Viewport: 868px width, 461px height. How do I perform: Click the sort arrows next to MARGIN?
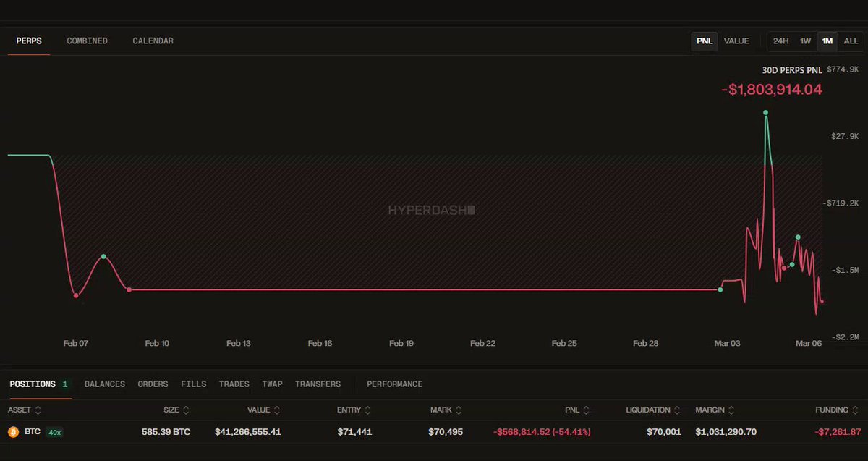(x=732, y=410)
